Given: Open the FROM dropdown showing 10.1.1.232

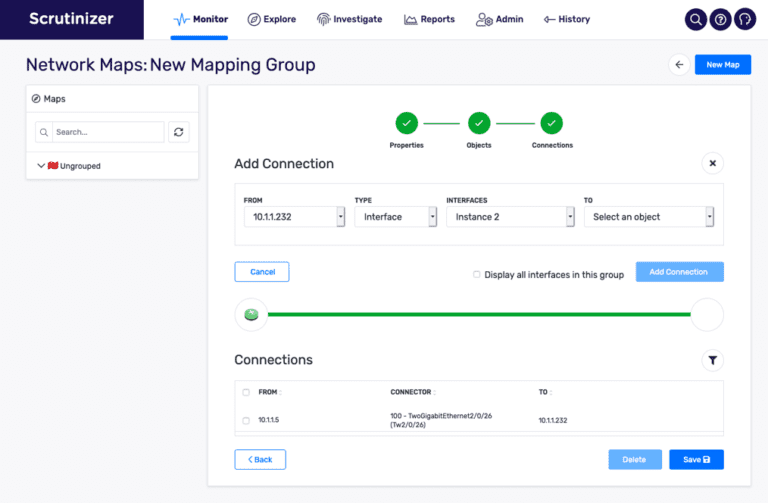Looking at the screenshot, I should click(x=294, y=216).
